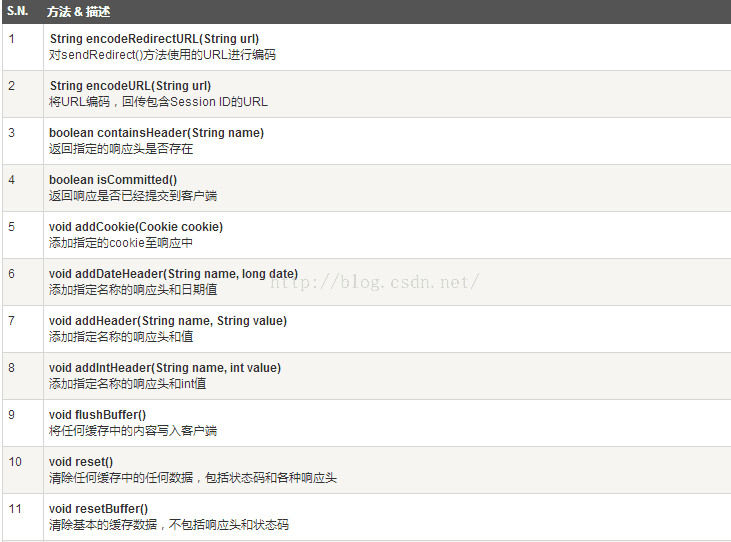Screen dimensions: 731x542
Task: Click description '清除基本的缓存数据，不包括响应头和状态码'
Action: (x=169, y=525)
